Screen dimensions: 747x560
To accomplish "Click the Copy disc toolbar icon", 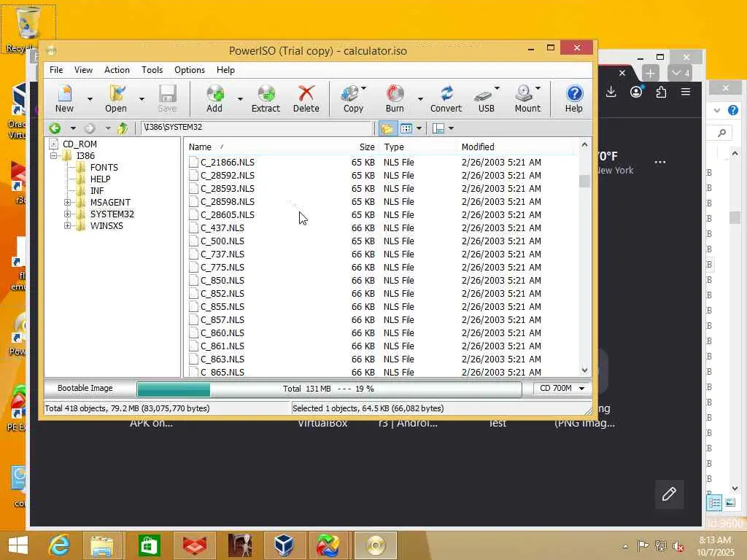I will [x=353, y=98].
